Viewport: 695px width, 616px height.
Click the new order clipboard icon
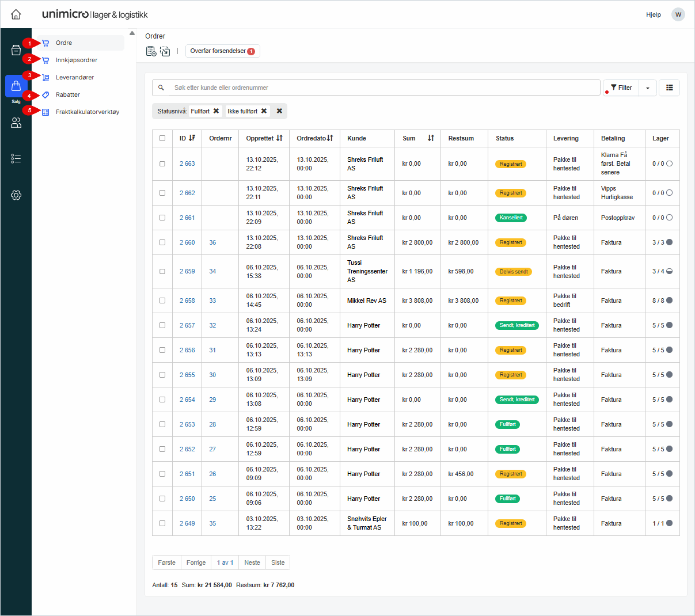point(151,51)
